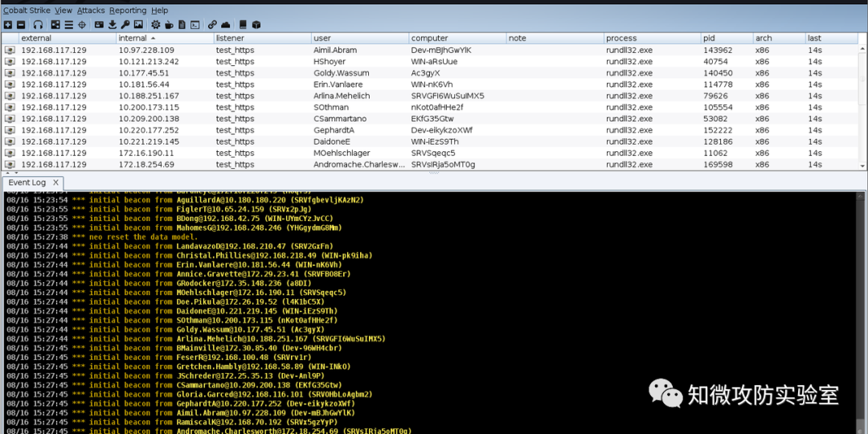Select user Andromache.Charlesw... cell
This screenshot has height=434, width=868.
(359, 165)
